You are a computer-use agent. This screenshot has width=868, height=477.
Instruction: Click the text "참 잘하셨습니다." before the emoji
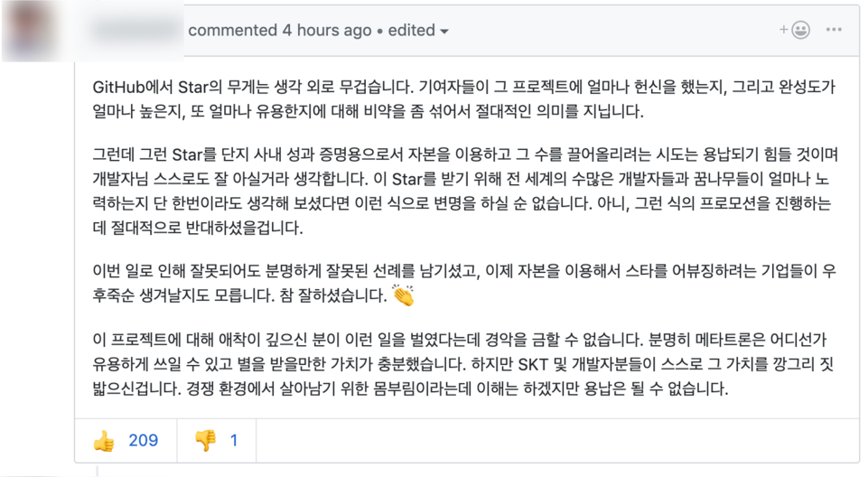[x=333, y=295]
